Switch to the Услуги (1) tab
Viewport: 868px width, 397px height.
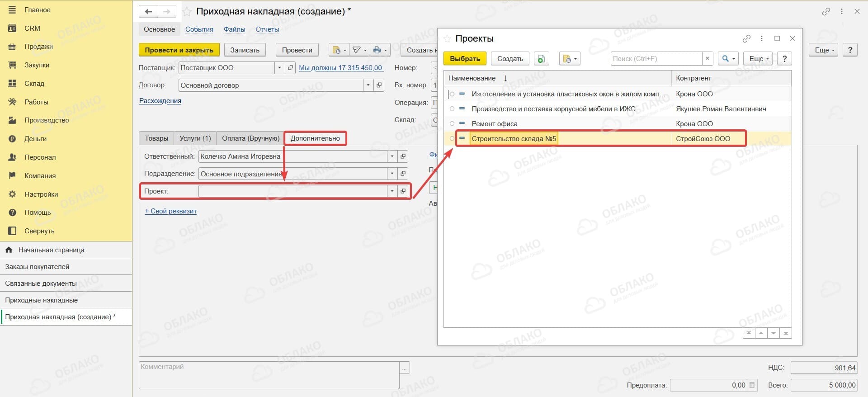pos(195,138)
